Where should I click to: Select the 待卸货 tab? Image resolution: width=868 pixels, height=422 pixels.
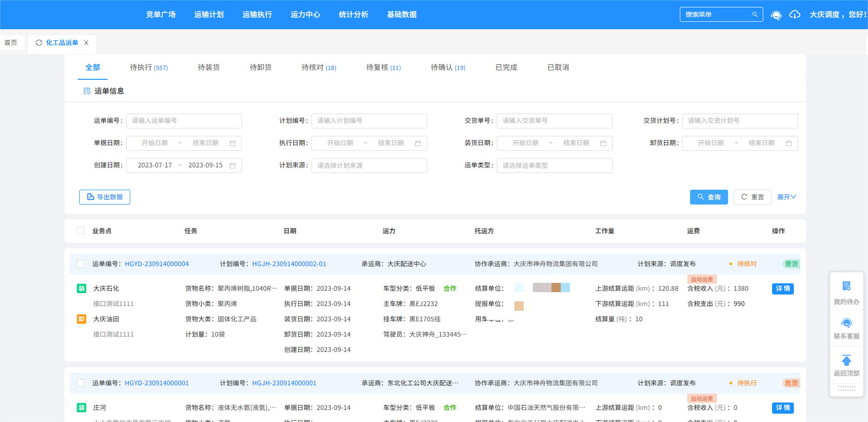pyautogui.click(x=261, y=67)
